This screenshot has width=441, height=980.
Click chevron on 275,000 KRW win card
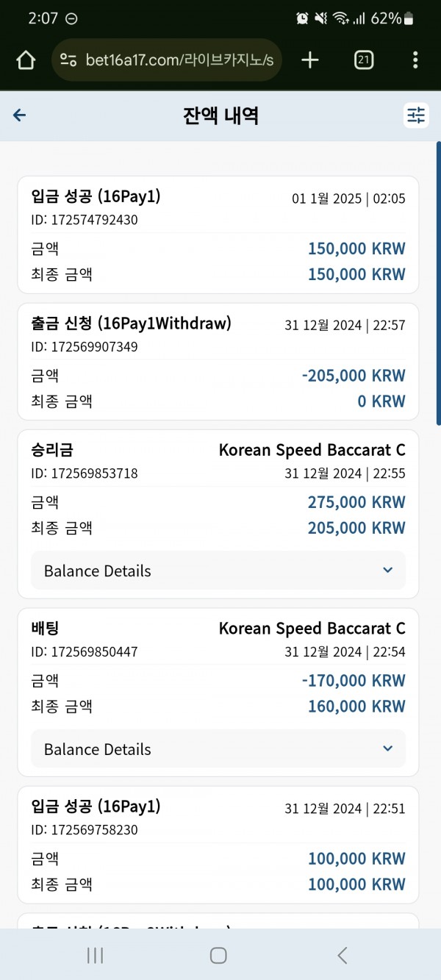pyautogui.click(x=388, y=571)
